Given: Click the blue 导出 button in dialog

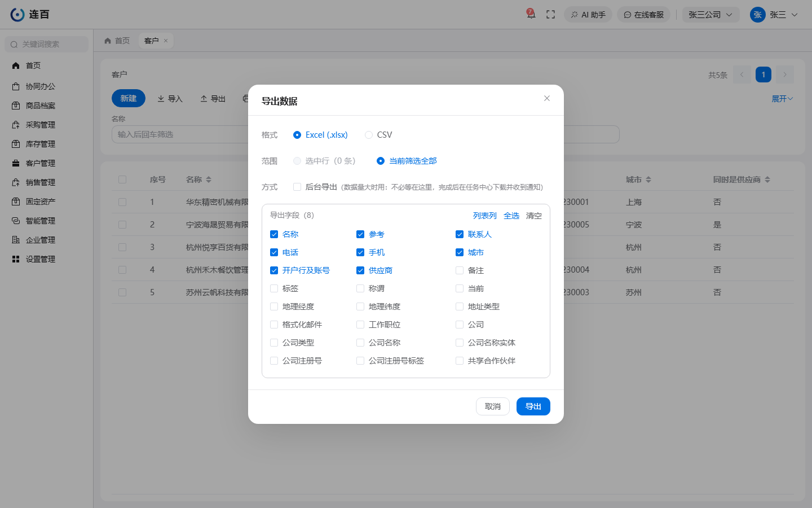Looking at the screenshot, I should pos(533,406).
